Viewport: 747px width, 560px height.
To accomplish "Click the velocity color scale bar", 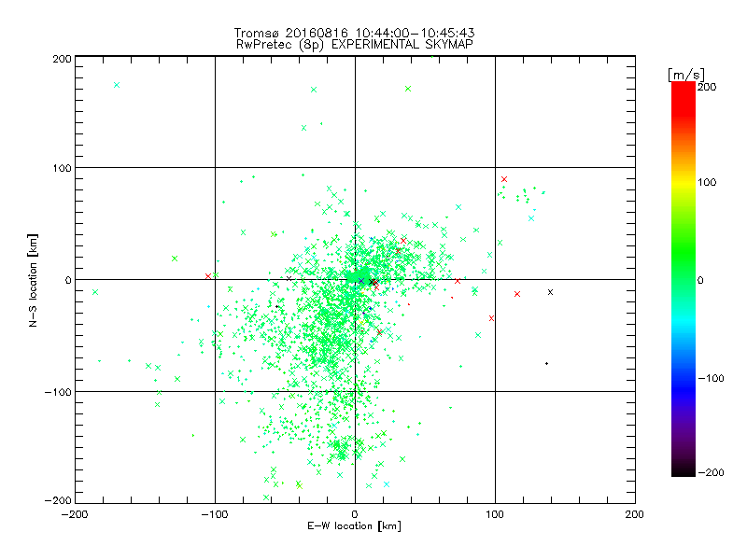I will 684,279.
